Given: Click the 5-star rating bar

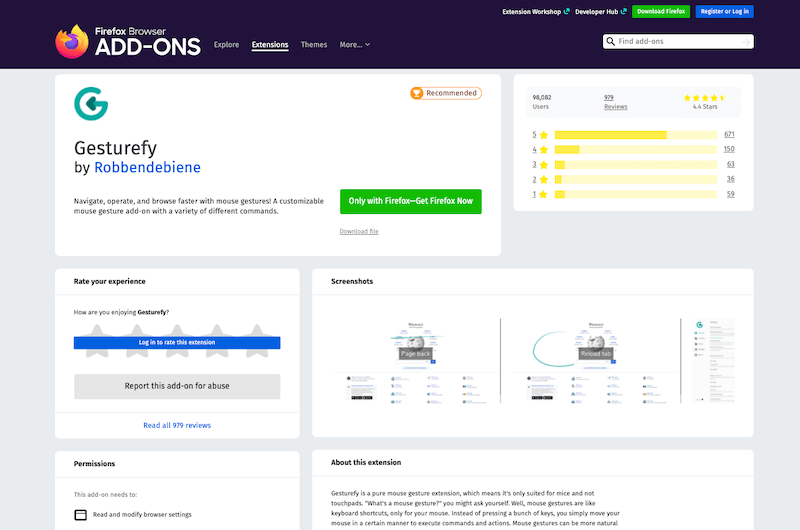Looking at the screenshot, I should (x=636, y=135).
